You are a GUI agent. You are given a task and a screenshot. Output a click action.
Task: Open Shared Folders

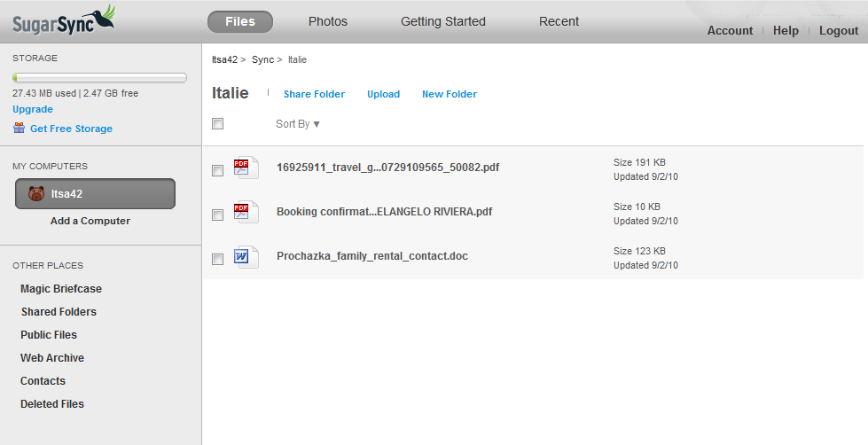59,312
